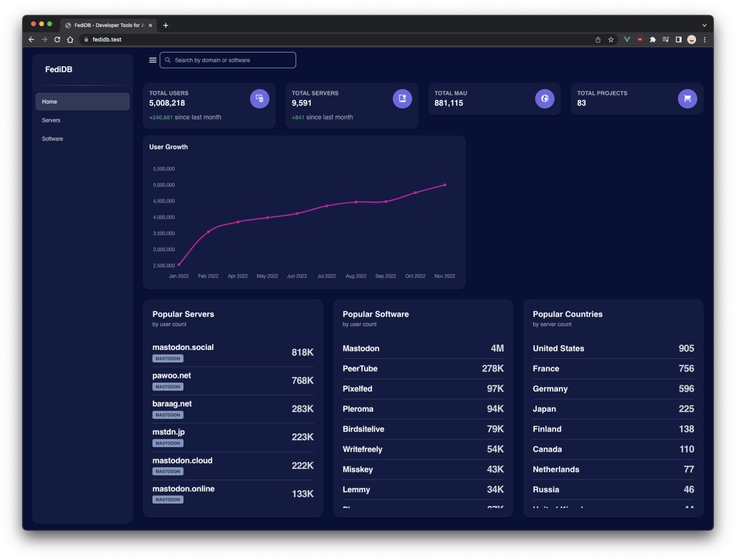736x560 pixels.
Task: Select United States in Popular Countries
Action: 614,348
